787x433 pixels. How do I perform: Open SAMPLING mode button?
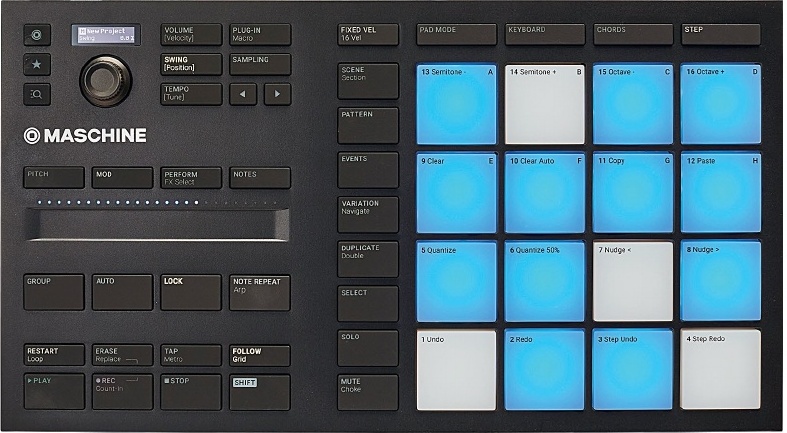coord(260,64)
